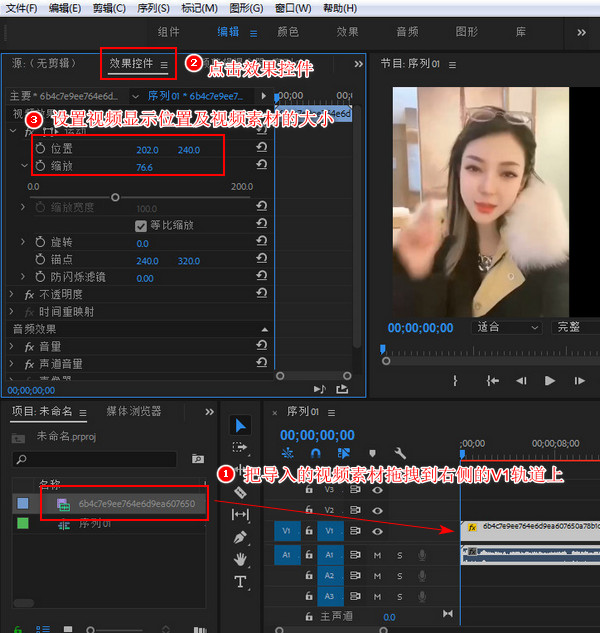Click the play audio only icon

(320, 389)
